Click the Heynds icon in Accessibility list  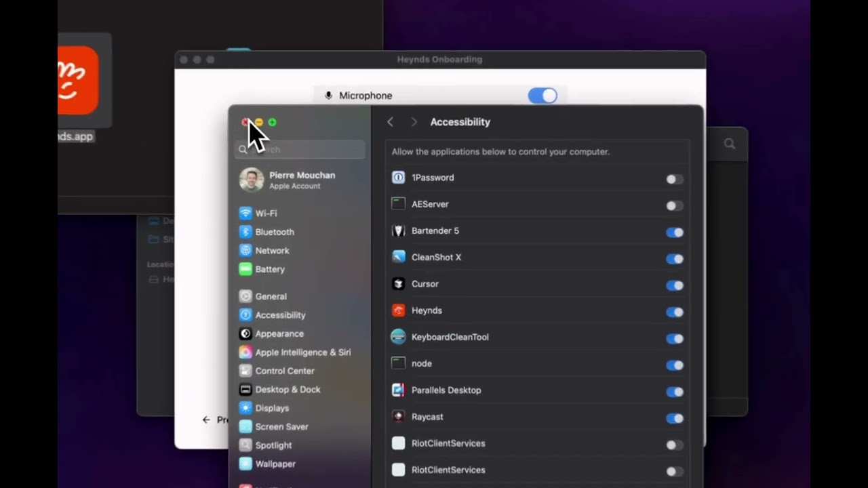pyautogui.click(x=398, y=310)
